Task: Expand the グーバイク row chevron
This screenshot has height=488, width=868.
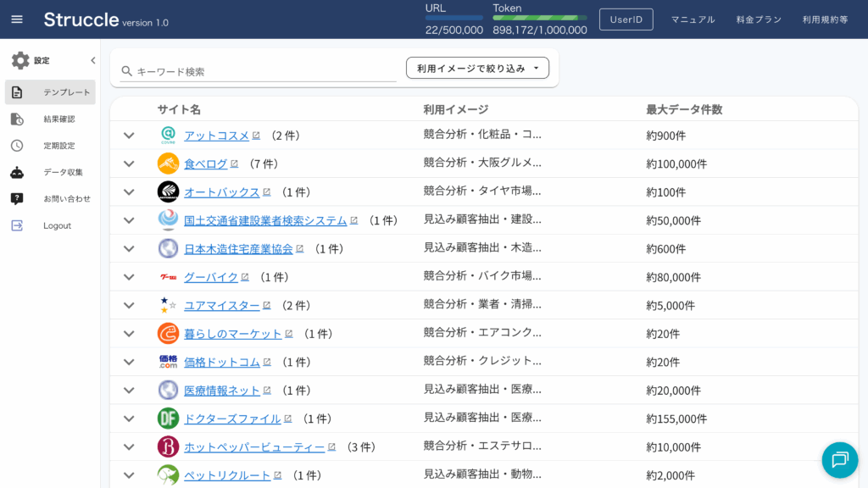Action: [129, 277]
